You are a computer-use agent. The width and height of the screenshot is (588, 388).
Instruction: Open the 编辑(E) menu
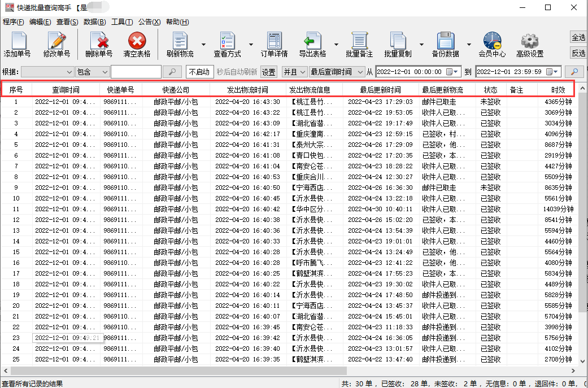[x=40, y=22]
